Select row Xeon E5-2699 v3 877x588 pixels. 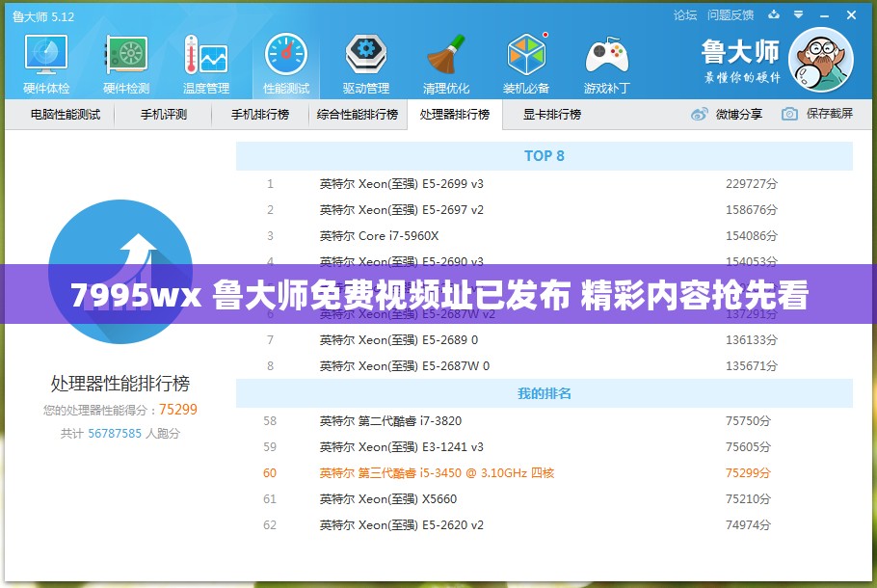point(545,184)
